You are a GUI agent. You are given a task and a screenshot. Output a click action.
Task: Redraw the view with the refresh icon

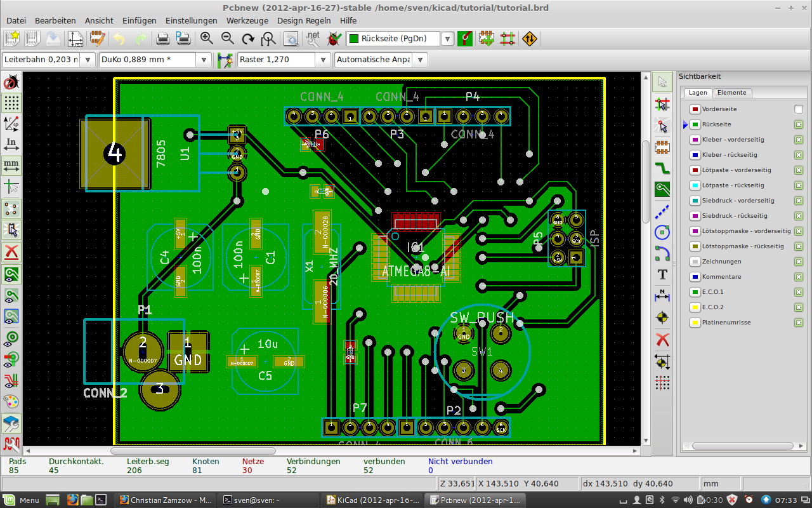tap(248, 39)
